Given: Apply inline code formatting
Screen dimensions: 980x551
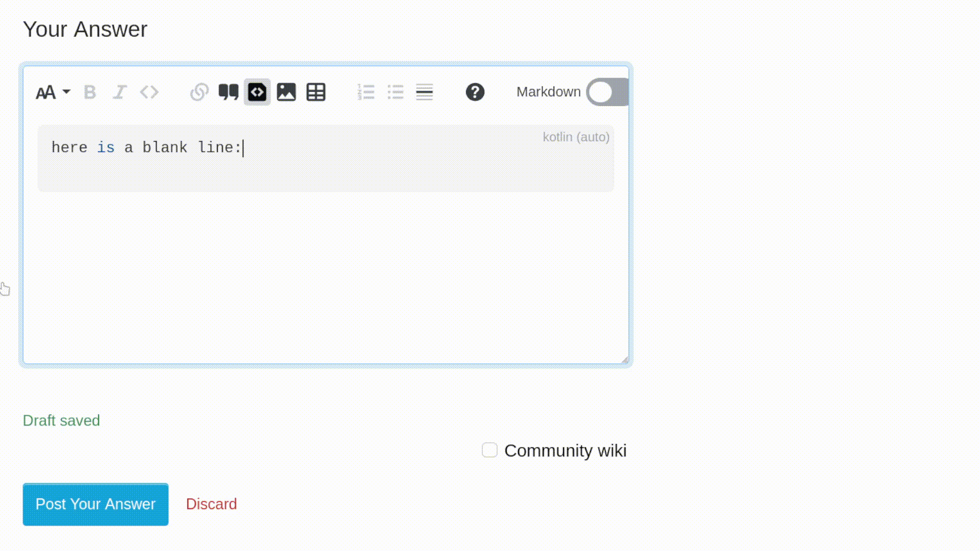Looking at the screenshot, I should (x=149, y=92).
